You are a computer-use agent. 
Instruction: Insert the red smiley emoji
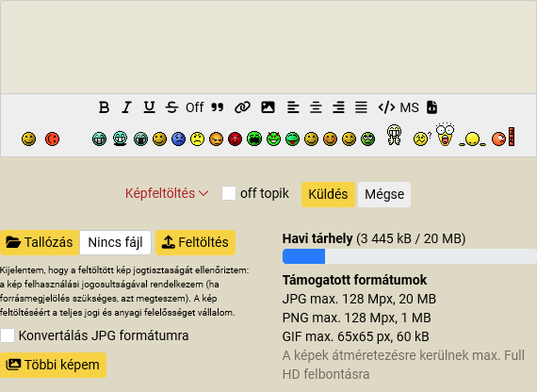(53, 139)
